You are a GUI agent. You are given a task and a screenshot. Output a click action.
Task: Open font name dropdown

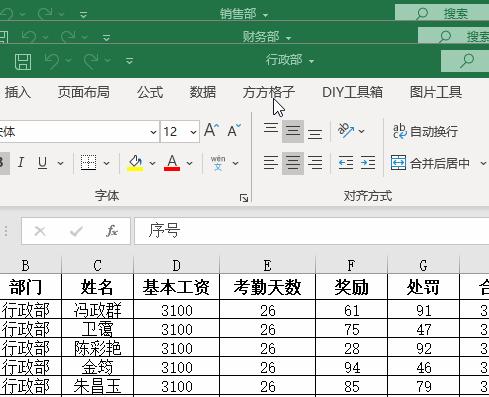click(153, 132)
